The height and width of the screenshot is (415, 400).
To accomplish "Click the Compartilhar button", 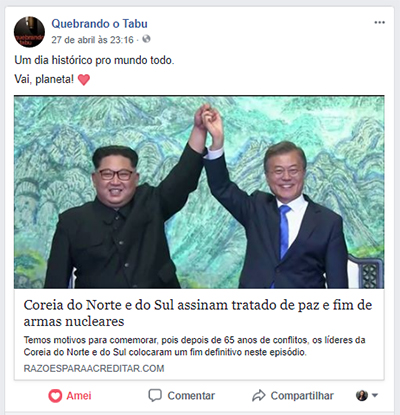I will coord(293,395).
